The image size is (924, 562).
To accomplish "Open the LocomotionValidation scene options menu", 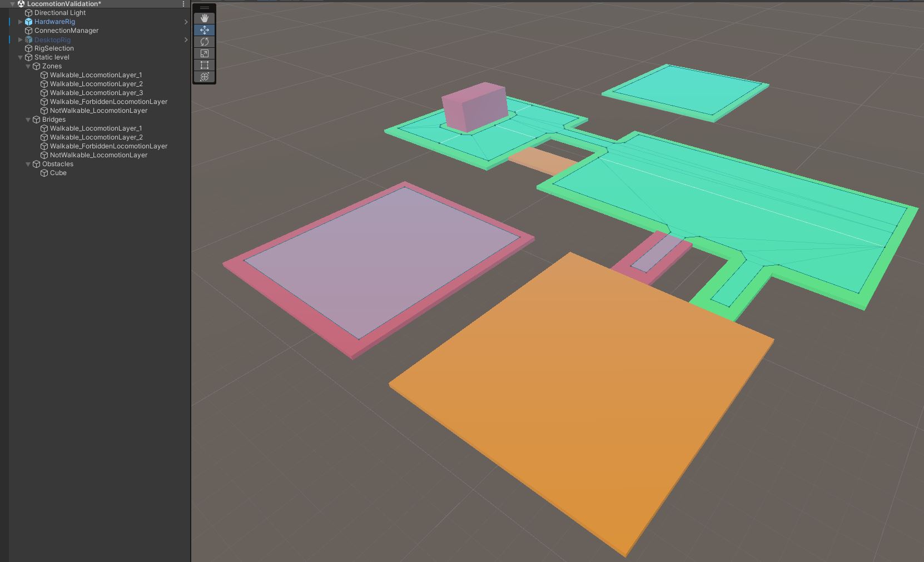I will (183, 4).
